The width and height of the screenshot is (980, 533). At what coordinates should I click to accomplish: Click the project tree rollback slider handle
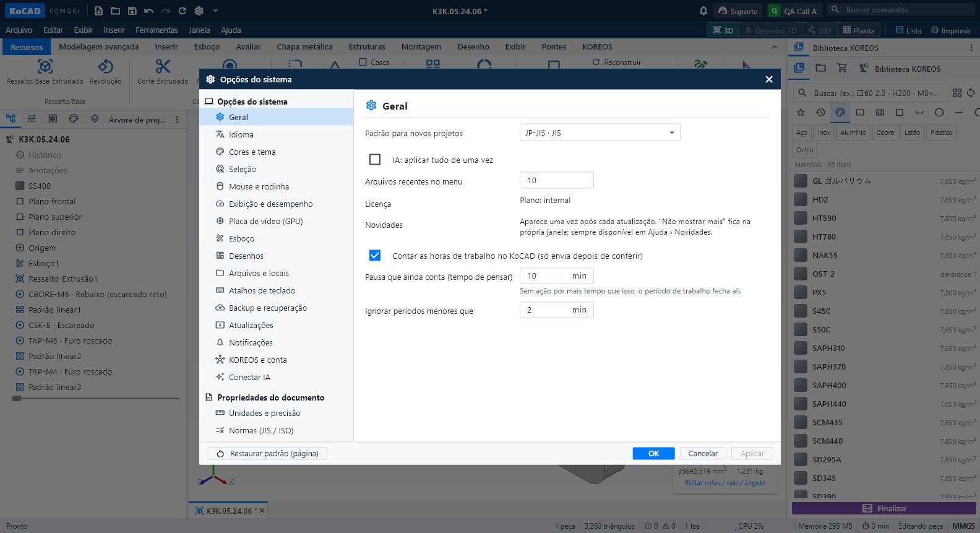click(x=17, y=399)
